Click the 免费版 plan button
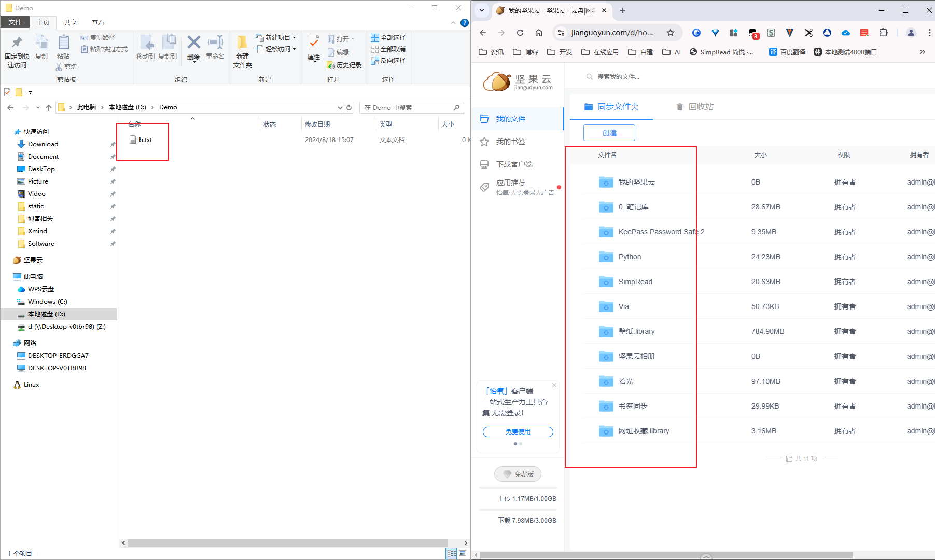The height and width of the screenshot is (560, 935). (x=518, y=474)
